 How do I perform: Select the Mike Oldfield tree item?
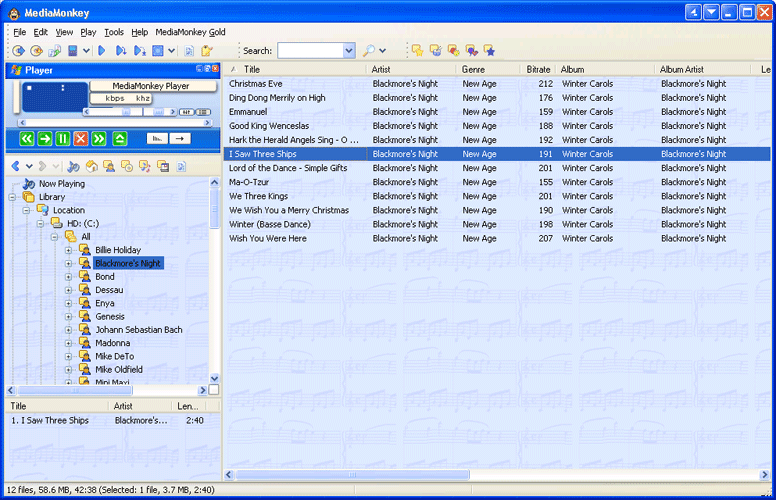coord(119,369)
